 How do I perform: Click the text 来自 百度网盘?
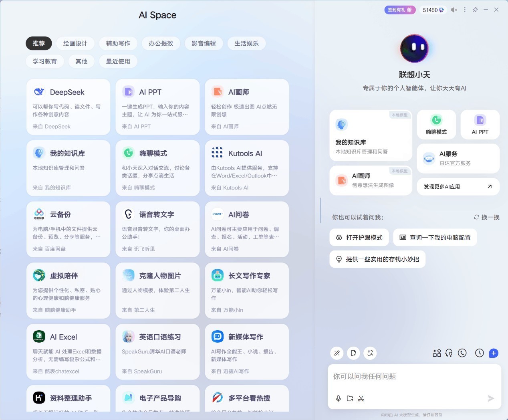point(49,249)
